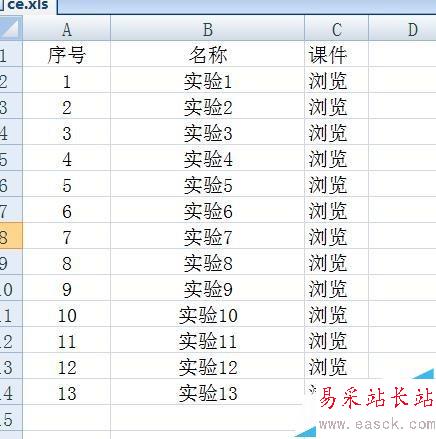The height and width of the screenshot is (439, 436).
Task: Click the cell containing 名称
Action: 207,55
